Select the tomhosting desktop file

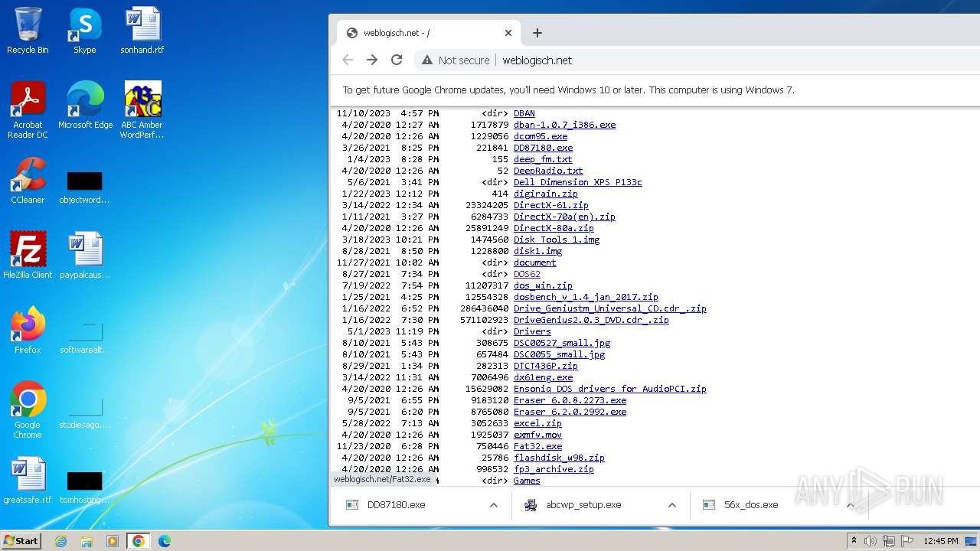[84, 487]
